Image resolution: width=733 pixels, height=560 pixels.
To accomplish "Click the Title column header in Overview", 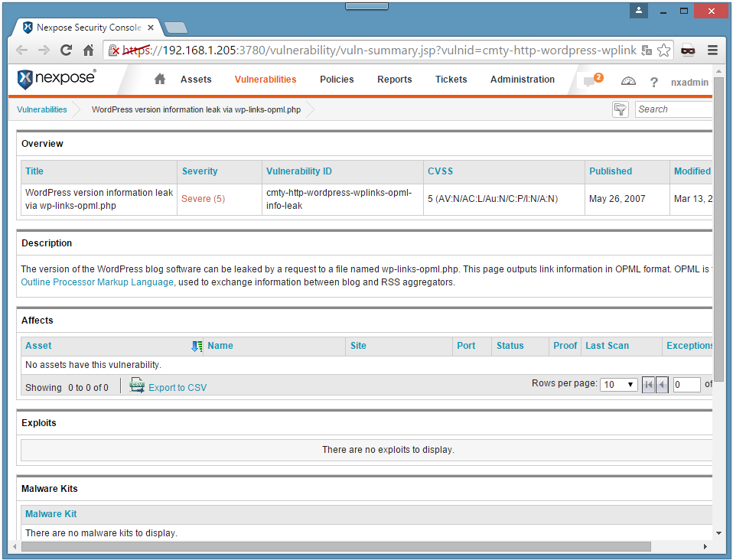I will pyautogui.click(x=34, y=171).
